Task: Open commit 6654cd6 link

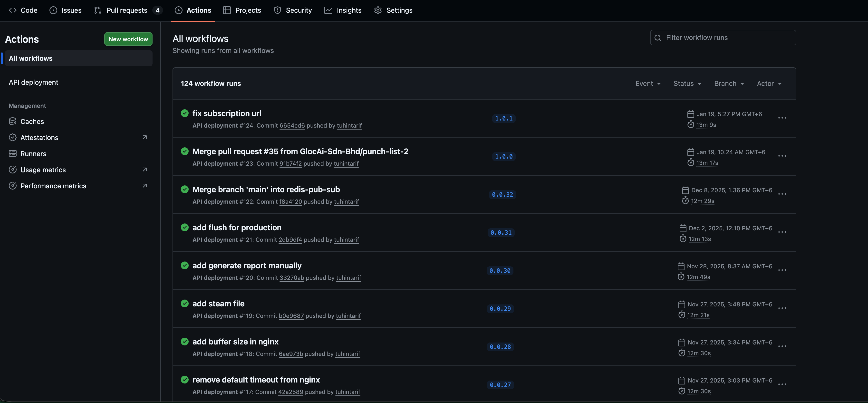Action: click(x=292, y=125)
